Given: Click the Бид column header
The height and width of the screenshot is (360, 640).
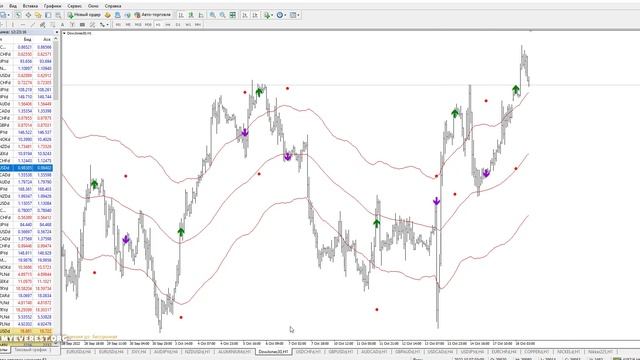Looking at the screenshot, I should click(x=27, y=39).
